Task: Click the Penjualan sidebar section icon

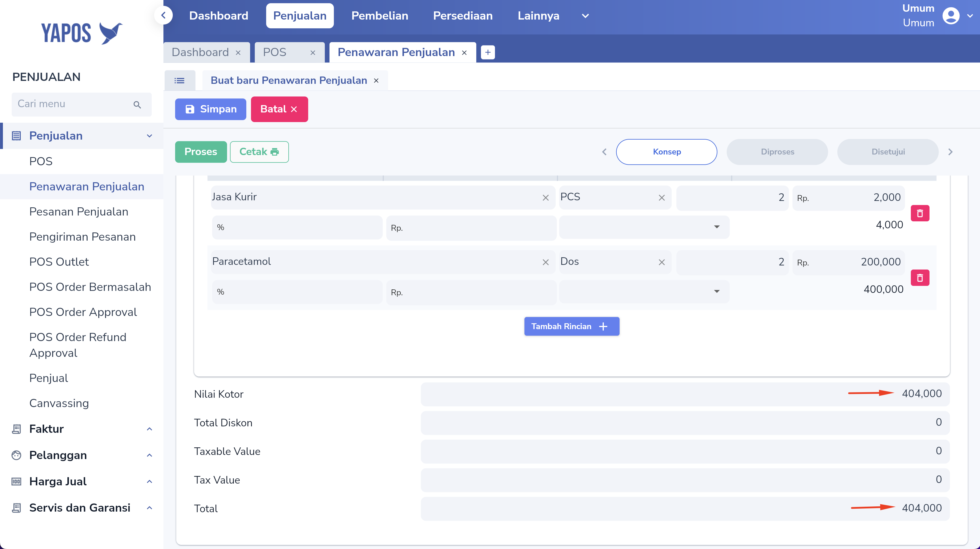Action: pos(16,136)
